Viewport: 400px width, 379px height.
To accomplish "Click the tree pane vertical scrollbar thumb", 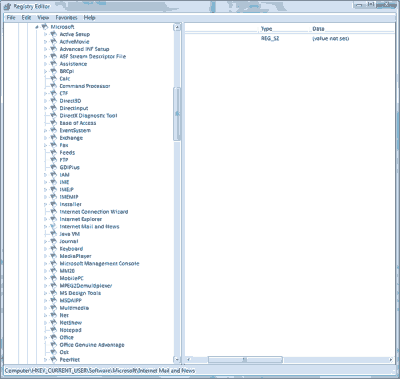I will [177, 114].
